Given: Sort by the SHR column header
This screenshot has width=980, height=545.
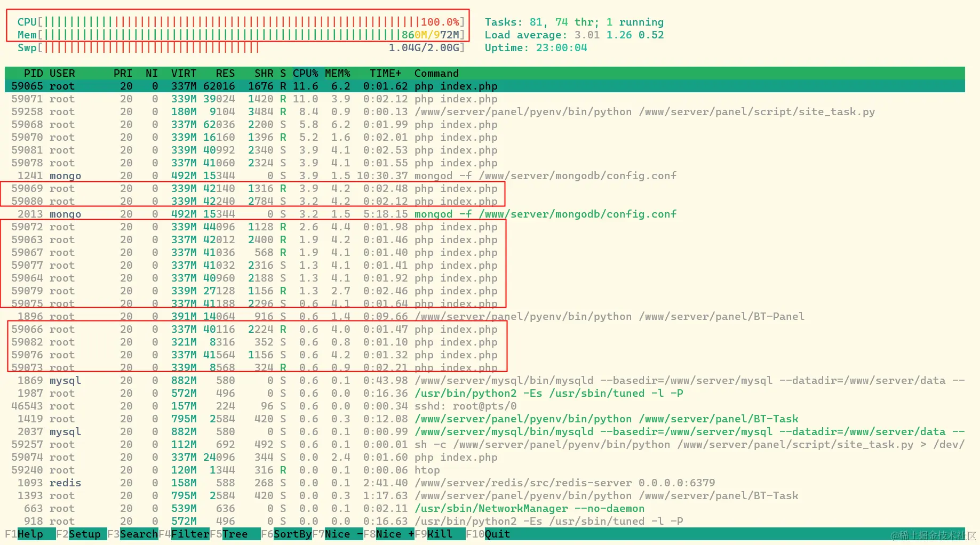Looking at the screenshot, I should pos(264,73).
